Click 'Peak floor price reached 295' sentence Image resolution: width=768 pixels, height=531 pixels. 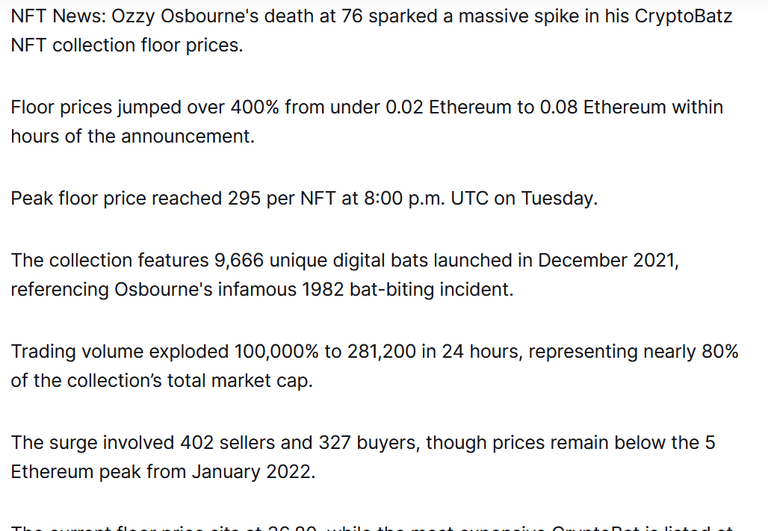136,199
